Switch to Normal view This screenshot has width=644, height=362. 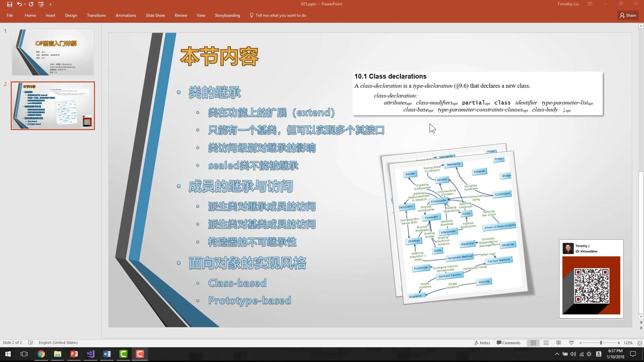(x=533, y=343)
